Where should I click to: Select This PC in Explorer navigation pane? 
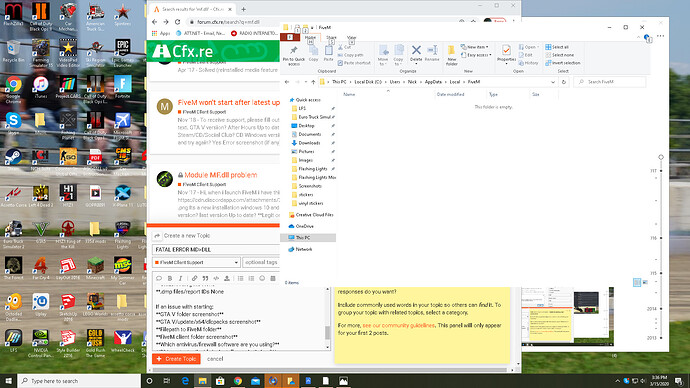[308, 238]
